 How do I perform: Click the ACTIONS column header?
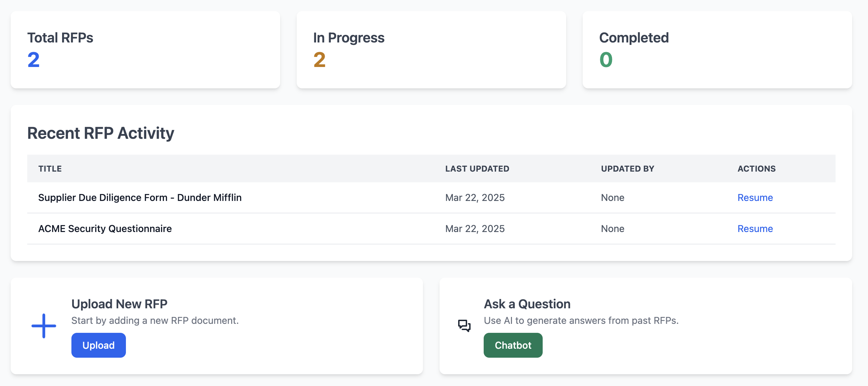(x=756, y=168)
